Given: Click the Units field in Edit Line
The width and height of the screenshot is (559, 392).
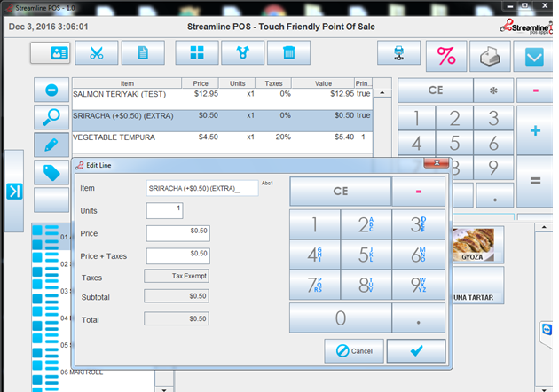Looking at the screenshot, I should (164, 210).
